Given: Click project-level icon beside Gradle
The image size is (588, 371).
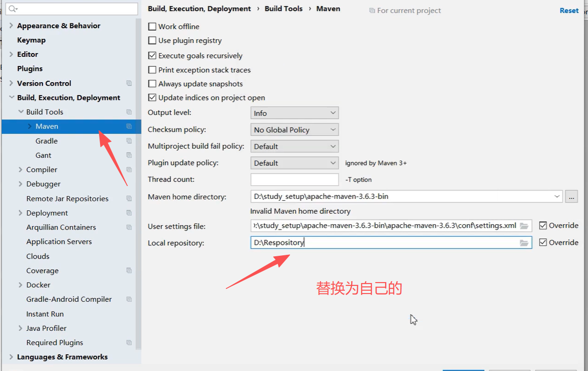Looking at the screenshot, I should [129, 141].
